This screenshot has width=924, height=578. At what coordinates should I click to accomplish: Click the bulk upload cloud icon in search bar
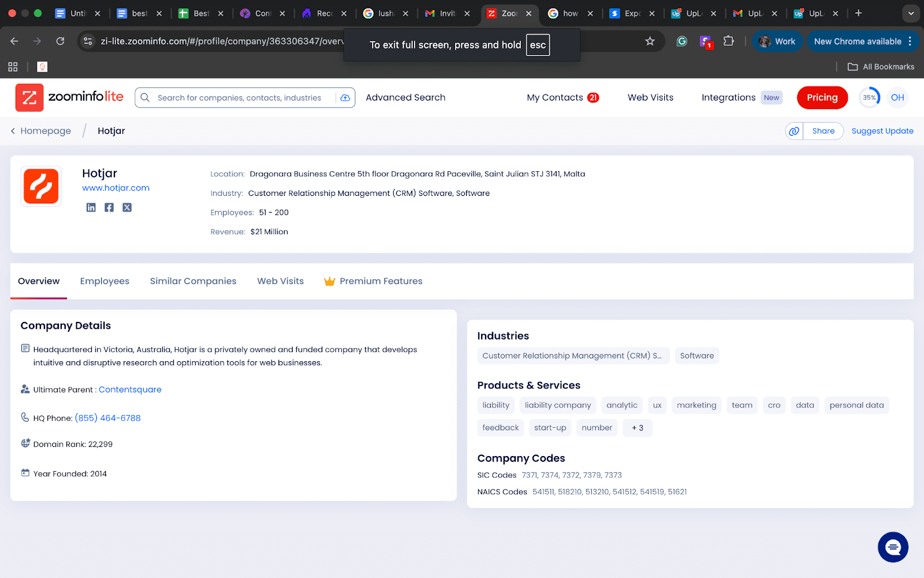[345, 97]
